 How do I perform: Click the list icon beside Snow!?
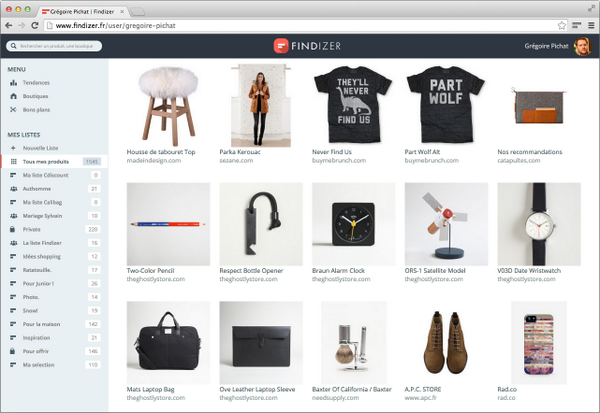13,310
